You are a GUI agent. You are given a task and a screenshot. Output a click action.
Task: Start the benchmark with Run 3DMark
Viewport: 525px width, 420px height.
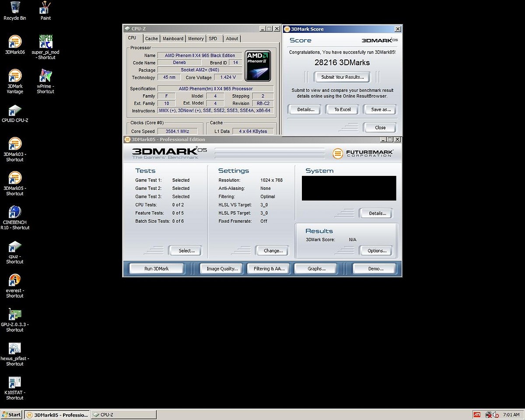pos(156,269)
